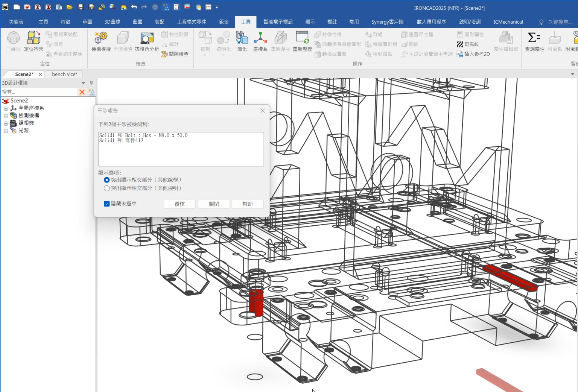This screenshot has height=392, width=578.
Task: Activate the 簡化 simplify tool
Action: point(242,41)
